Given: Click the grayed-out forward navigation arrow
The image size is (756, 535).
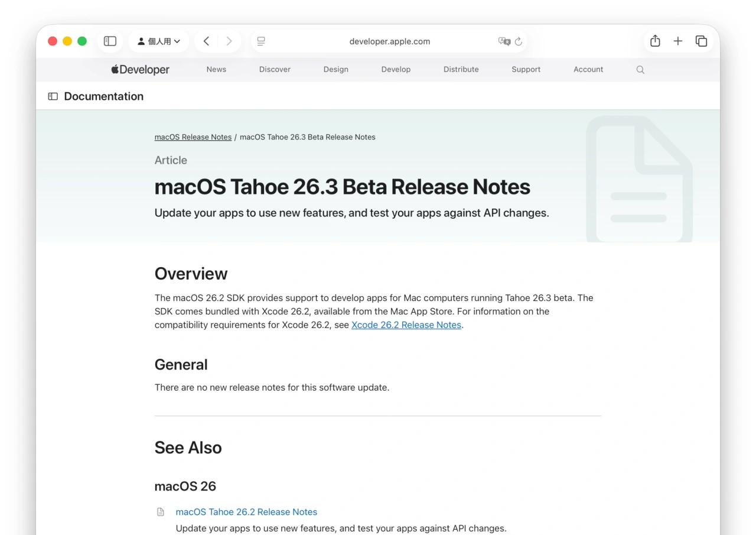Looking at the screenshot, I should click(229, 41).
